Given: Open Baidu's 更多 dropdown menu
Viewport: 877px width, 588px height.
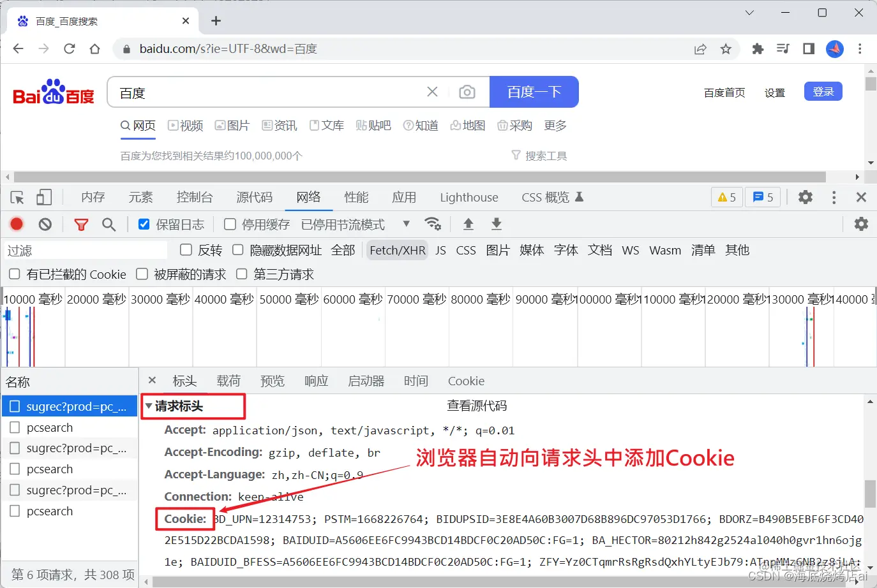Looking at the screenshot, I should 554,126.
